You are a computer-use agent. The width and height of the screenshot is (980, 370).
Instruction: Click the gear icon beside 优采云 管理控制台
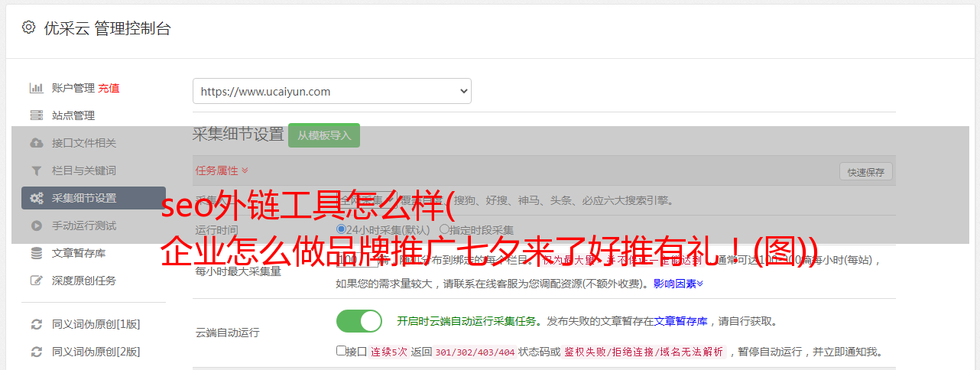coord(28,28)
